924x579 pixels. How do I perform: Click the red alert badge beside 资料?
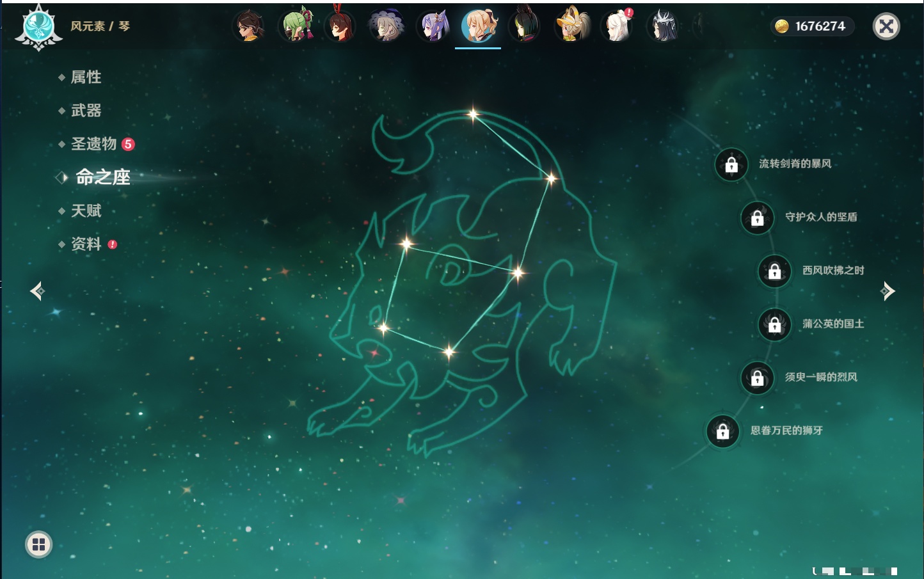pos(113,244)
